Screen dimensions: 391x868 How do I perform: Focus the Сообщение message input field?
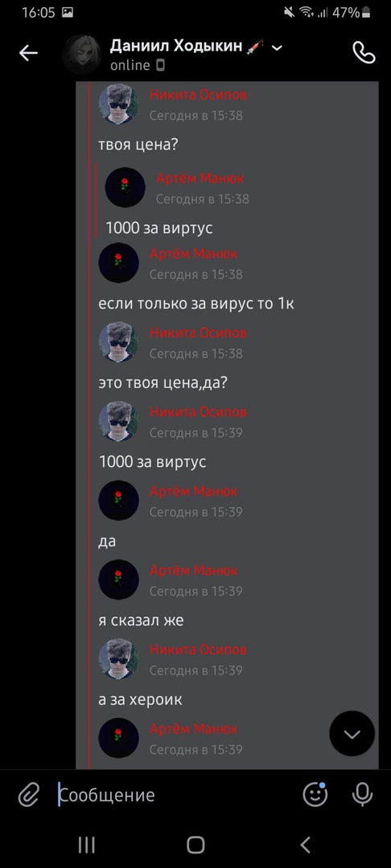tap(177, 796)
